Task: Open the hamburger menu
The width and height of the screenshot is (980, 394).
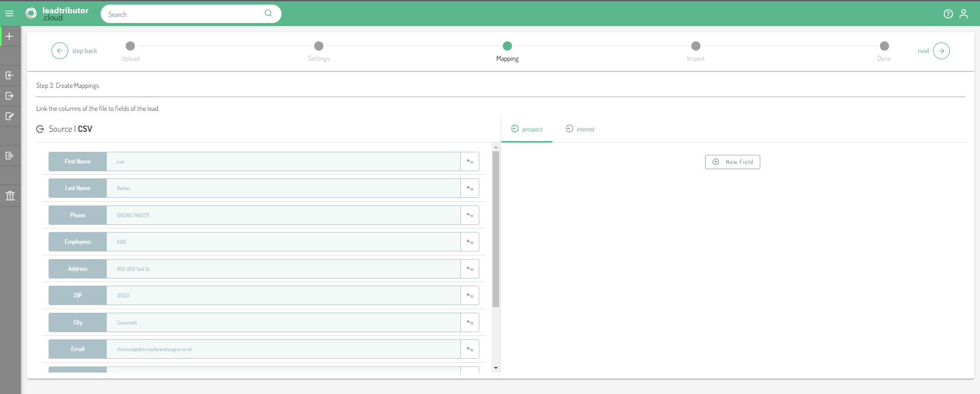Action: (x=9, y=14)
